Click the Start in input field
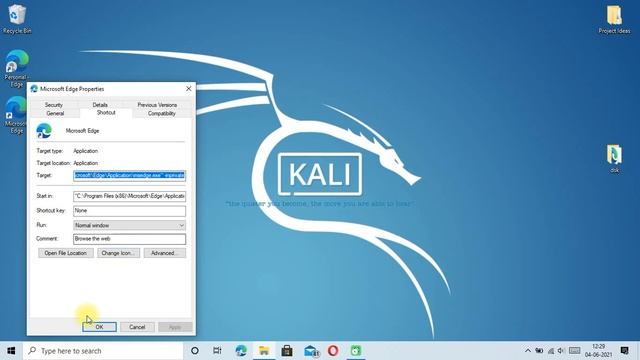 (x=129, y=196)
